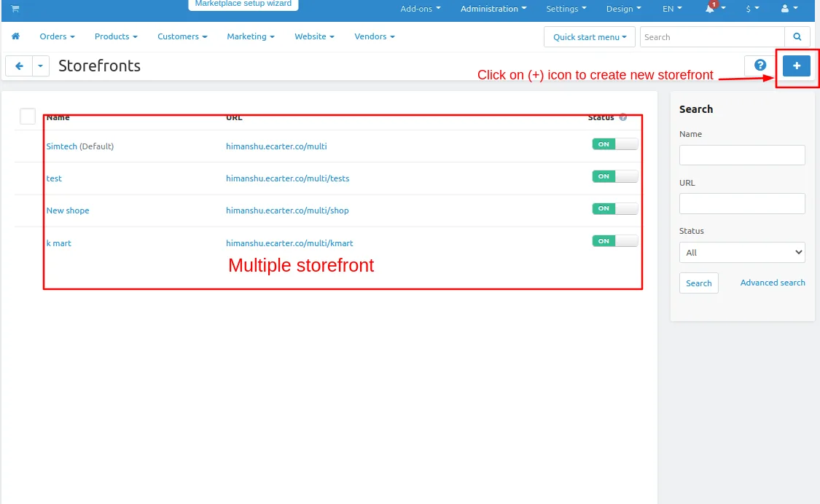Click the top Search input field
Image resolution: width=820 pixels, height=504 pixels.
coord(712,36)
